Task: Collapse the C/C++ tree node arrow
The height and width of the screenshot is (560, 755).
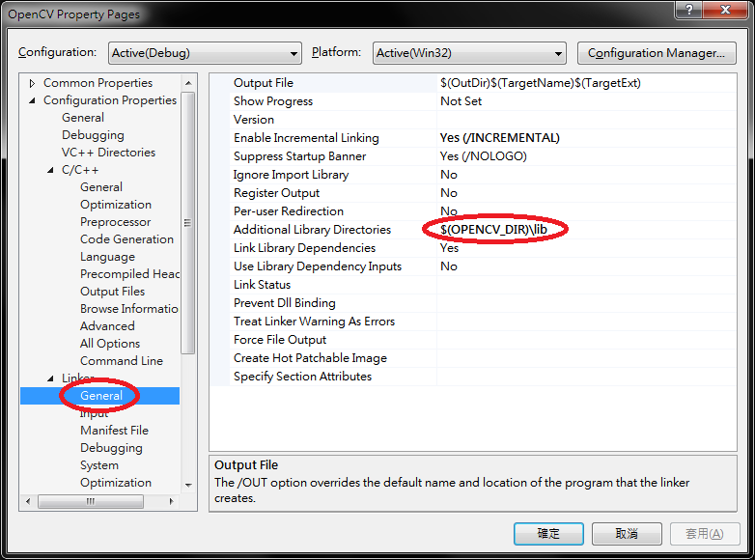Action: (50, 170)
